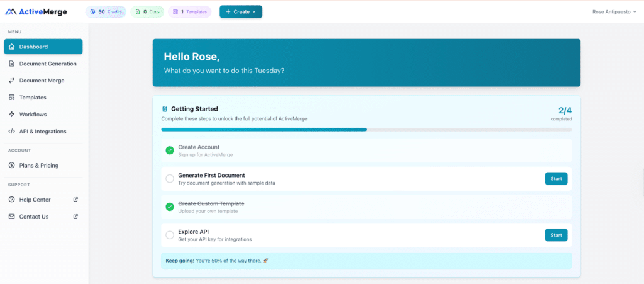
Task: Click the Document Generation file icon
Action: (x=12, y=64)
